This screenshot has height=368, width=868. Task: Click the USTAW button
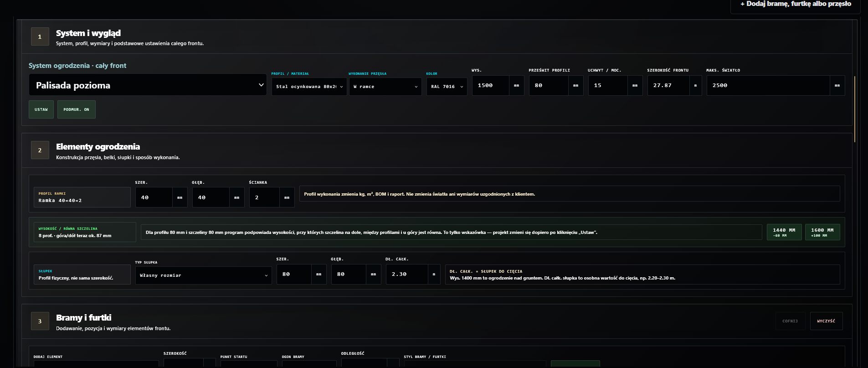(41, 109)
